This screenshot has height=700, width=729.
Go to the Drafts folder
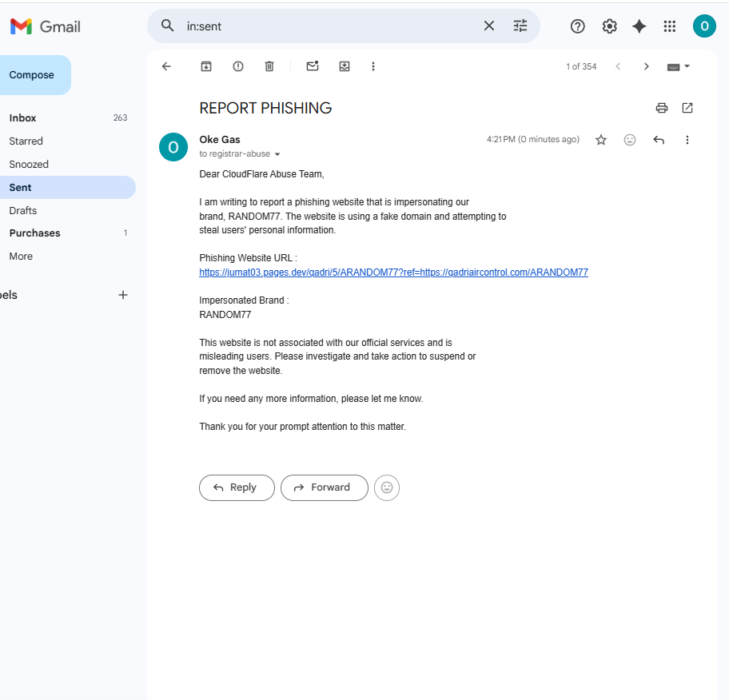point(22,210)
